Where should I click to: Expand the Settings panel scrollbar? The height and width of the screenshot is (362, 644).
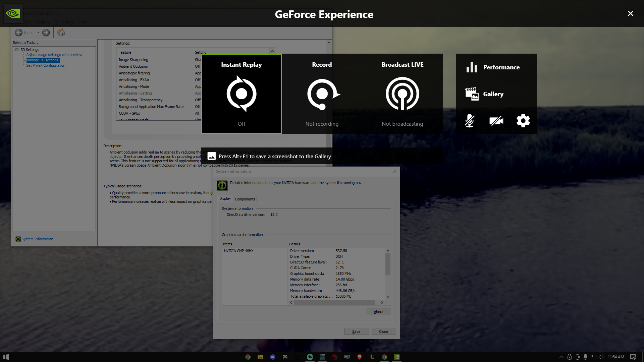coord(329,43)
